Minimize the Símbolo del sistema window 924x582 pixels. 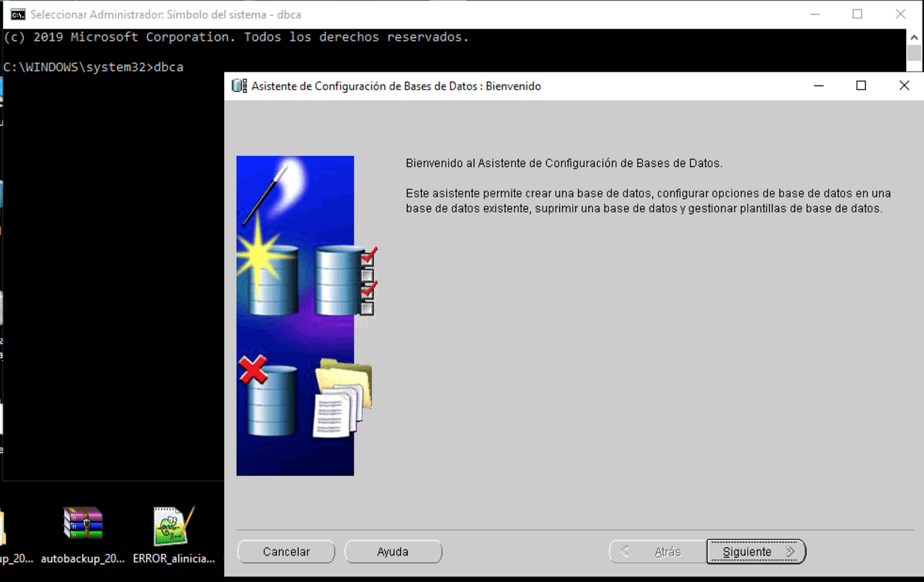pyautogui.click(x=815, y=14)
